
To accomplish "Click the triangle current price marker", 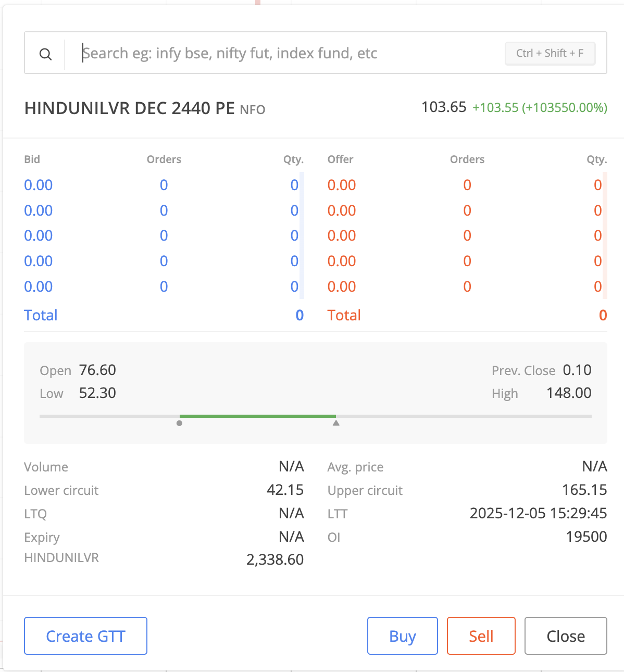I will [336, 423].
